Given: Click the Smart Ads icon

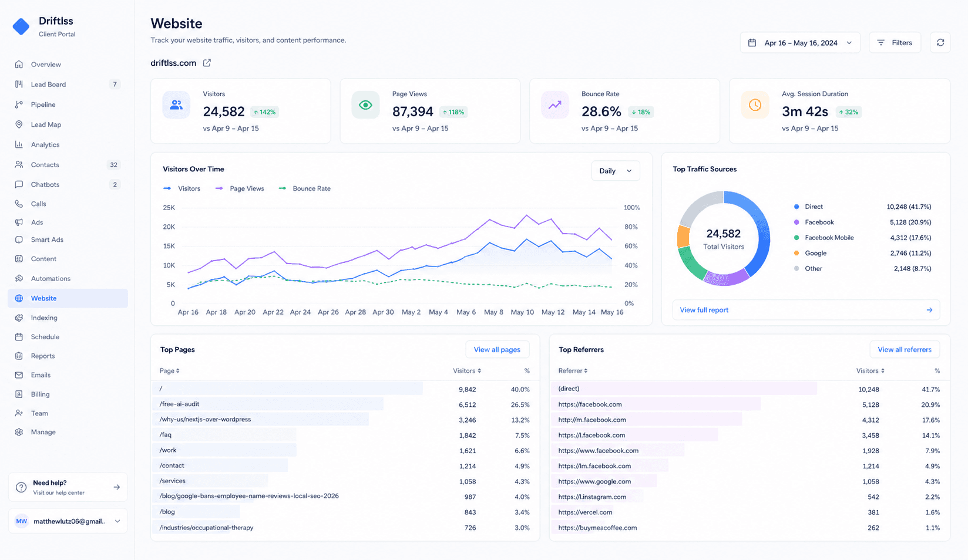Looking at the screenshot, I should coord(19,239).
